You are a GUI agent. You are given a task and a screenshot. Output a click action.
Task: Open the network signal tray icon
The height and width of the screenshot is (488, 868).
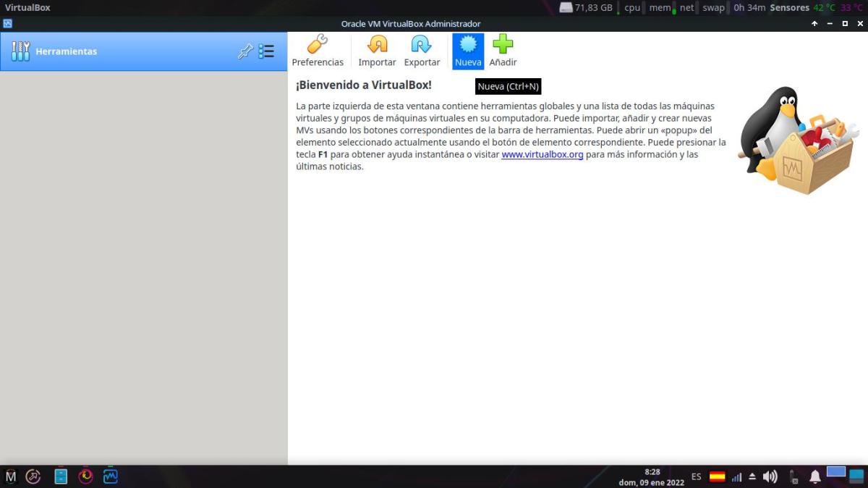pos(736,477)
